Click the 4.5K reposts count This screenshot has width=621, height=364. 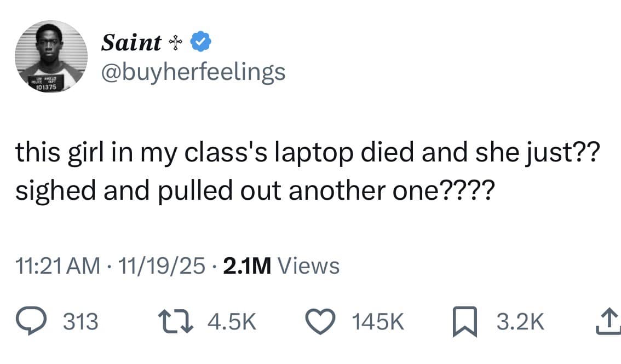tap(233, 322)
